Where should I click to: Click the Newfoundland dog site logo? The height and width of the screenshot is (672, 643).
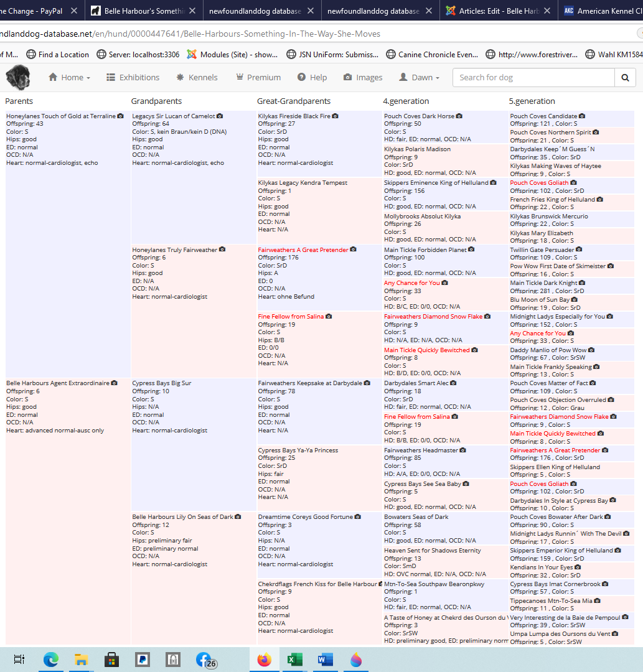click(18, 78)
